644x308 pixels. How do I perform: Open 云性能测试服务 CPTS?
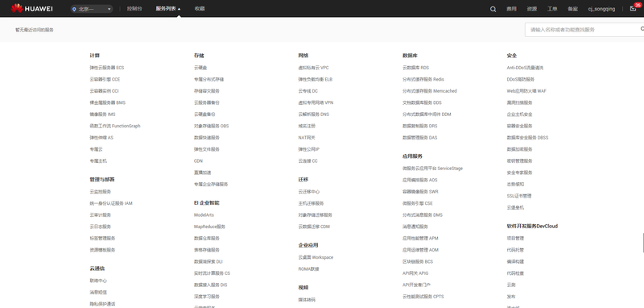tap(423, 297)
